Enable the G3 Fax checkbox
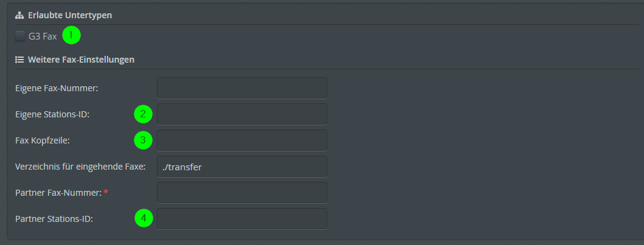This screenshot has width=644, height=245. (x=19, y=36)
